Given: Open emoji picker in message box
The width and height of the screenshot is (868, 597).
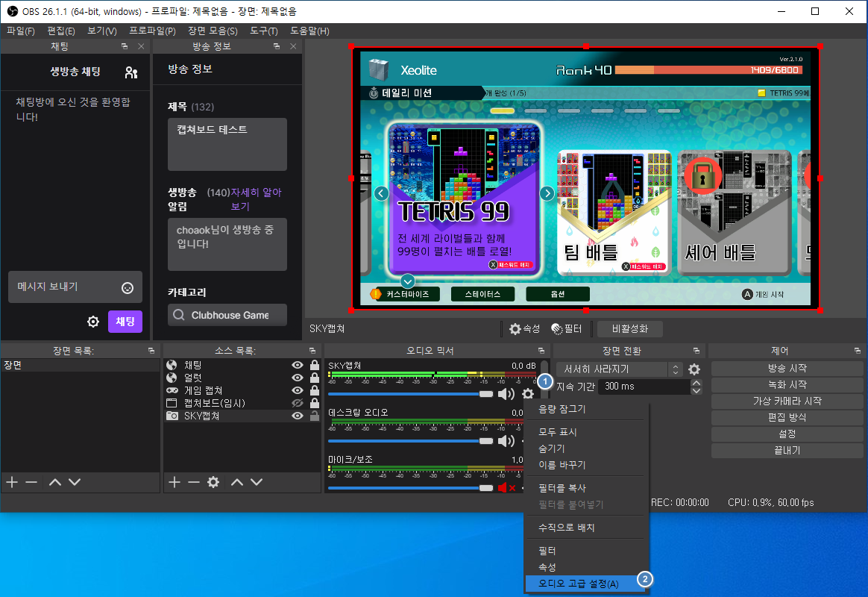Looking at the screenshot, I should [128, 287].
